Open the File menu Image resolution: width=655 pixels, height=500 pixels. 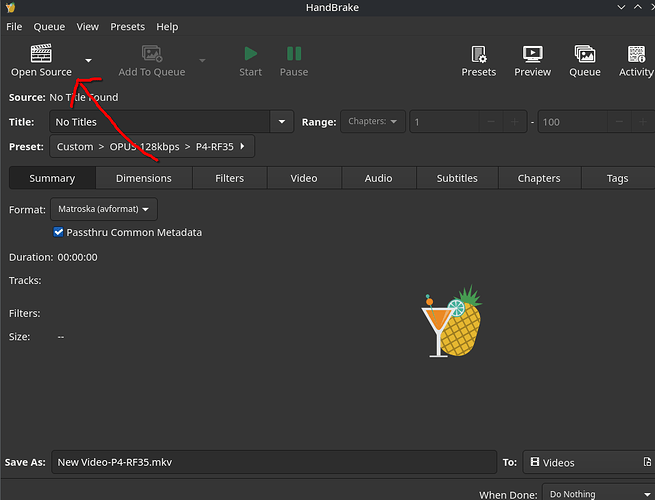coord(14,27)
